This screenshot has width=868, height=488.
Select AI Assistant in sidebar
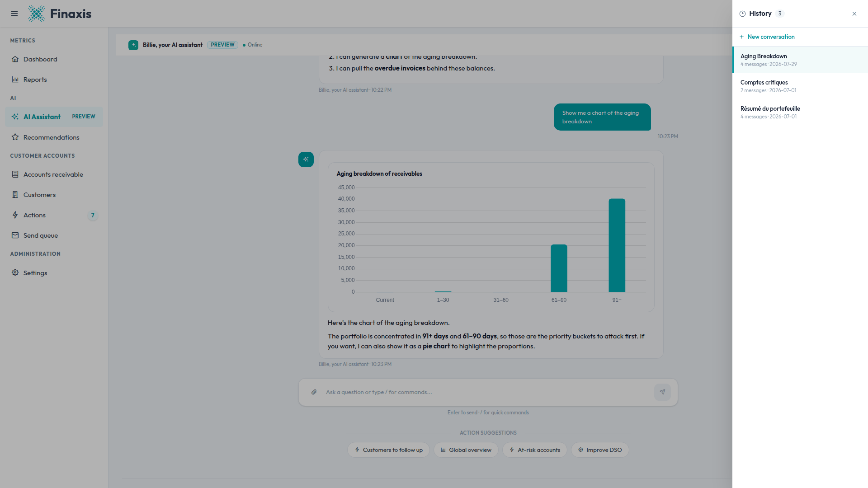pyautogui.click(x=54, y=117)
